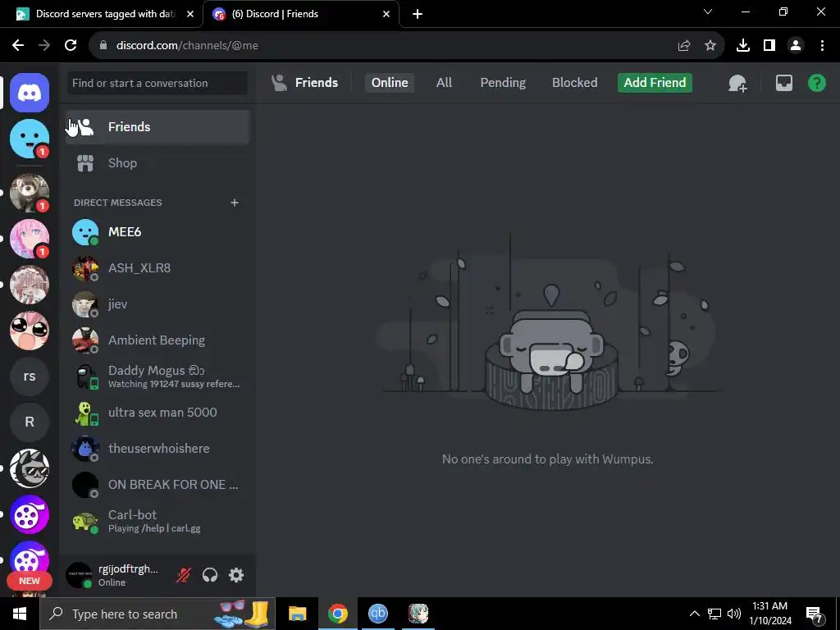The image size is (840, 630).
Task: Open the ASH_XLR8 direct message
Action: [x=157, y=268]
